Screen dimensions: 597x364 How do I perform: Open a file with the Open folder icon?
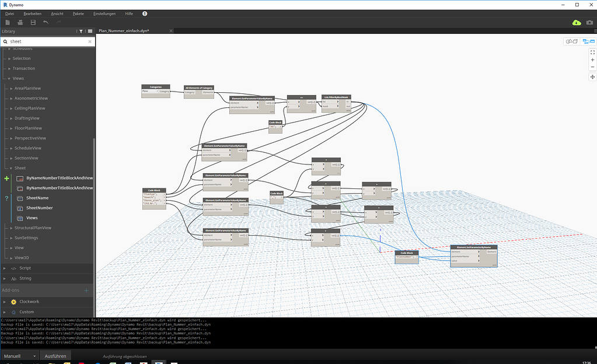tap(19, 22)
